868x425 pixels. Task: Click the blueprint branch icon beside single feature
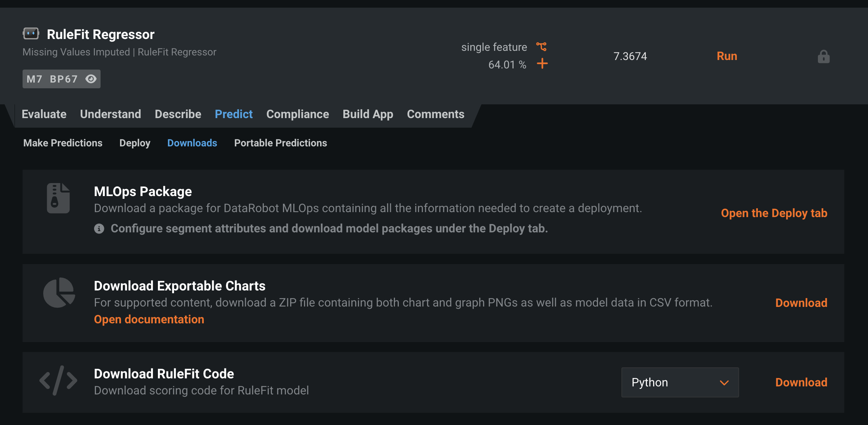point(541,47)
